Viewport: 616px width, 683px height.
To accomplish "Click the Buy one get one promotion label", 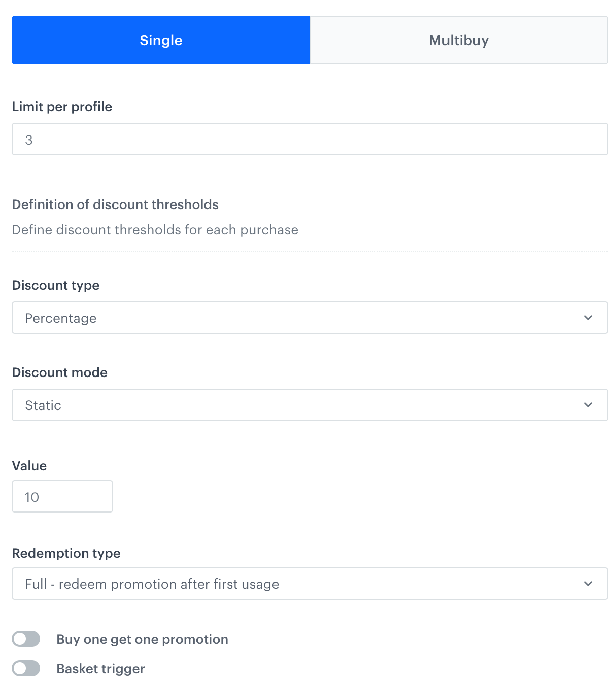I will coord(142,639).
